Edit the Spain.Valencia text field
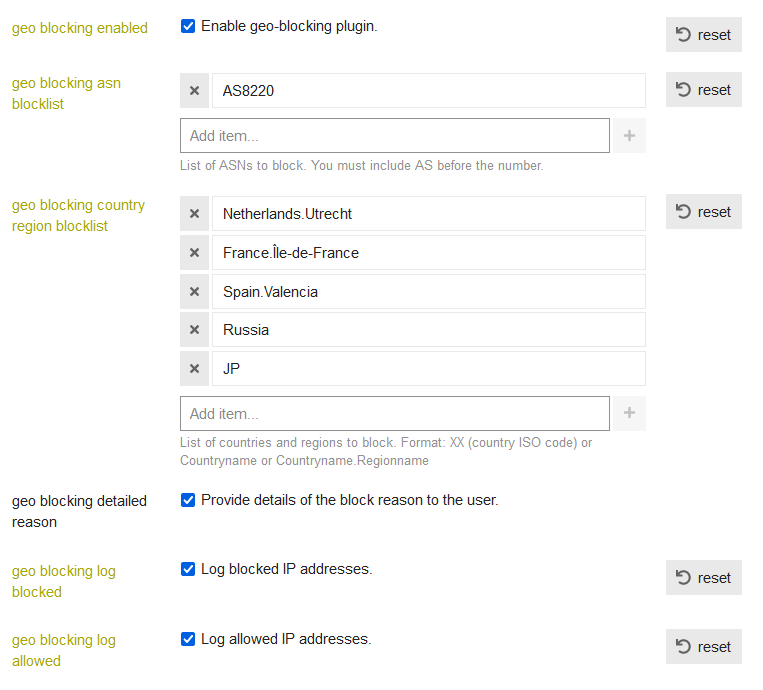The width and height of the screenshot is (763, 690). pyautogui.click(x=429, y=291)
